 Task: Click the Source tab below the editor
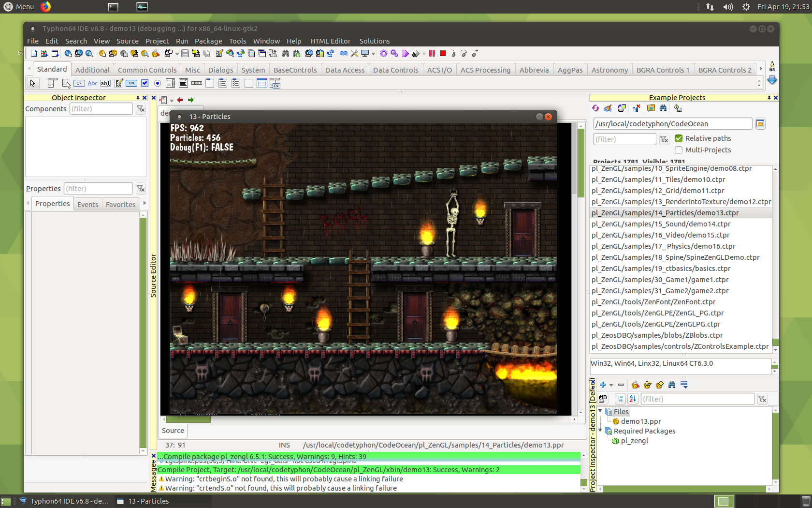173,431
